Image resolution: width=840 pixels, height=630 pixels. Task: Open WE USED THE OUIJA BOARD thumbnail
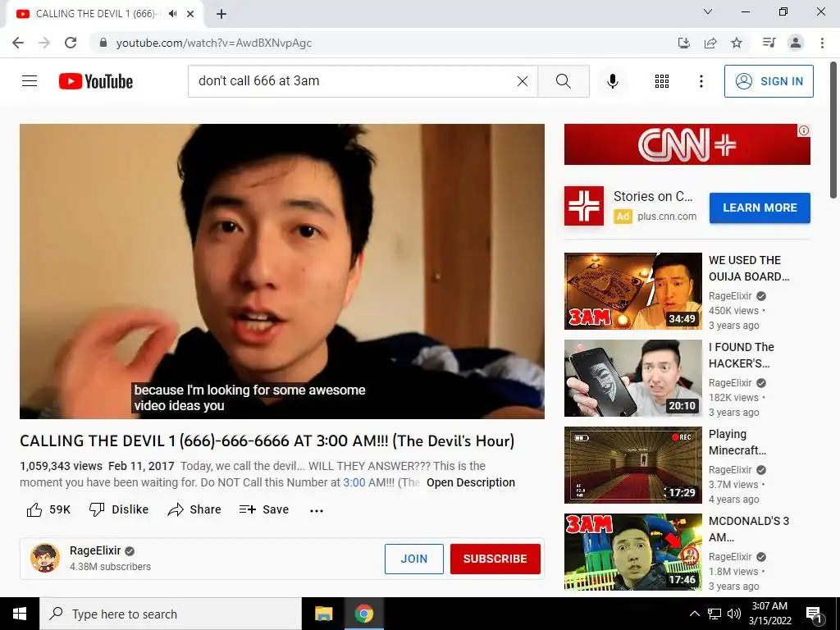click(632, 291)
